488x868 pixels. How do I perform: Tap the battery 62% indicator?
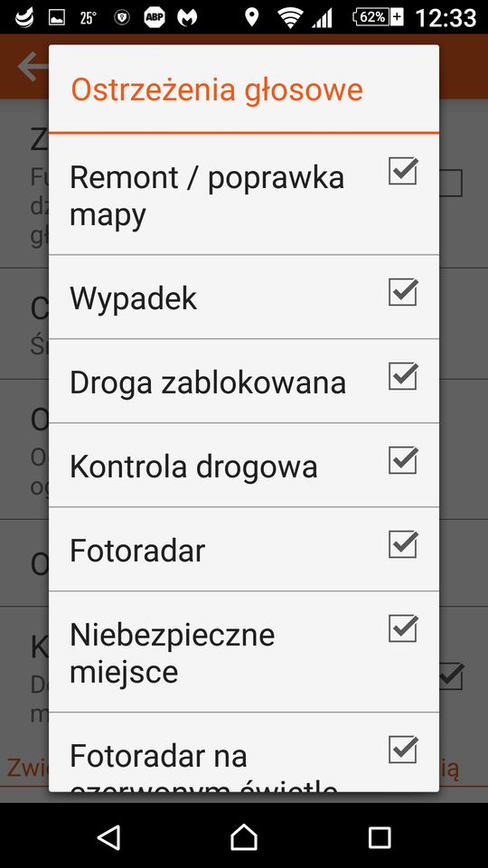378,17
